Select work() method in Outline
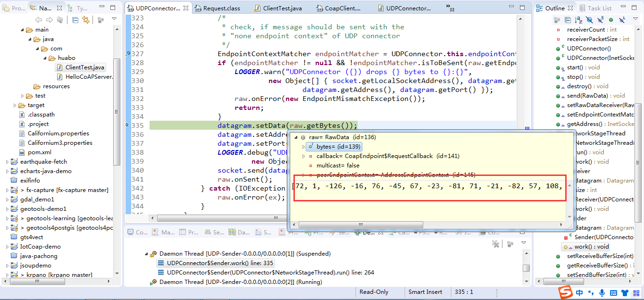The width and height of the screenshot is (644, 300). (x=585, y=247)
